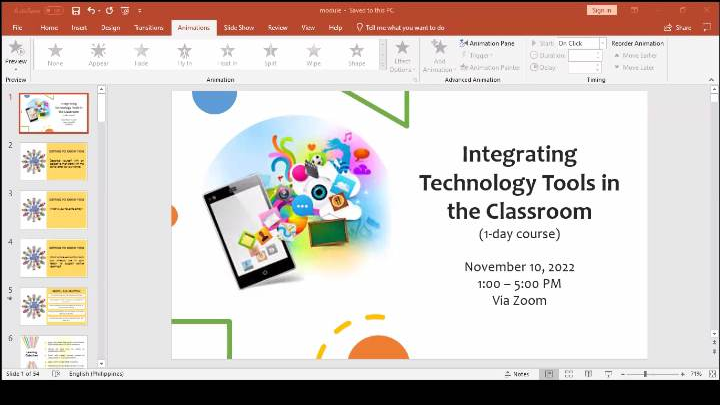Screen dimensions: 720x405
Task: Select the Appear animation effect
Action: [98, 54]
